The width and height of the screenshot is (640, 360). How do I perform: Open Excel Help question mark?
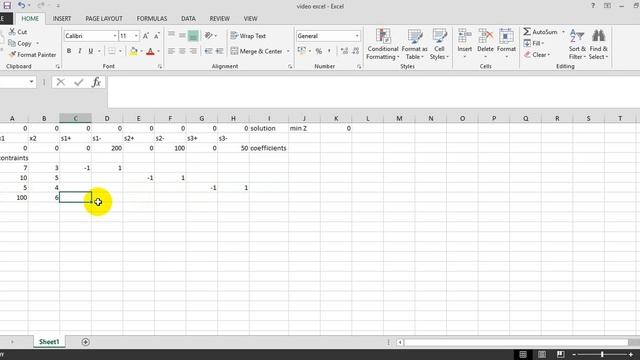pyautogui.click(x=593, y=6)
